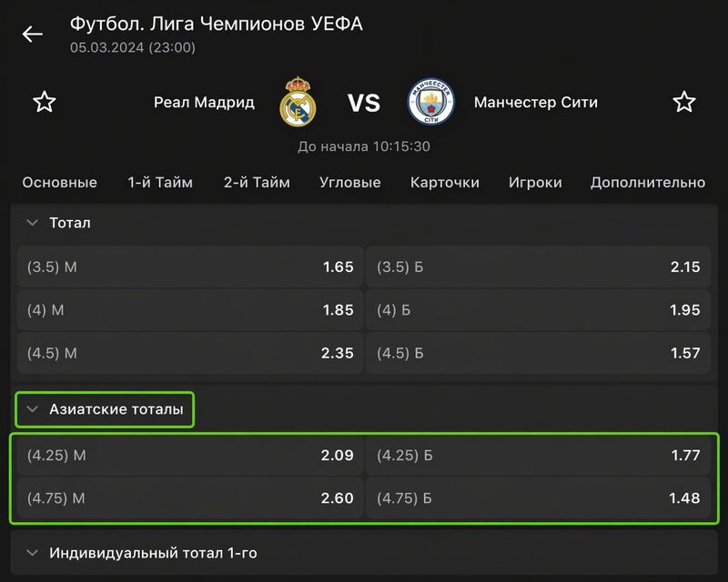This screenshot has height=582, width=728.
Task: Switch to the Основные tab
Action: click(59, 182)
